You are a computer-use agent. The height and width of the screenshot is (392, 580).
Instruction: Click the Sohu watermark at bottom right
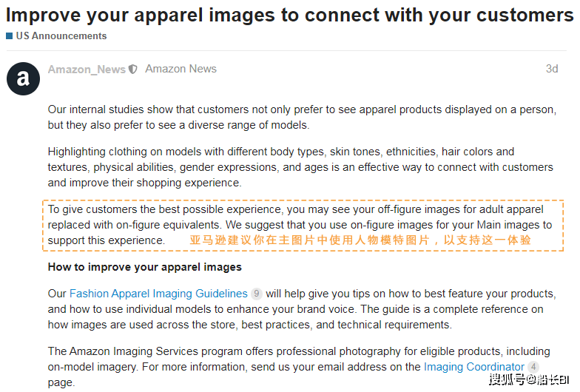click(529, 379)
